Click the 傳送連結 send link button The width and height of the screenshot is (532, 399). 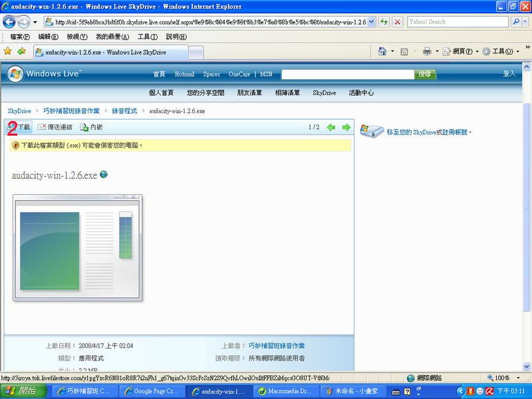pos(55,127)
